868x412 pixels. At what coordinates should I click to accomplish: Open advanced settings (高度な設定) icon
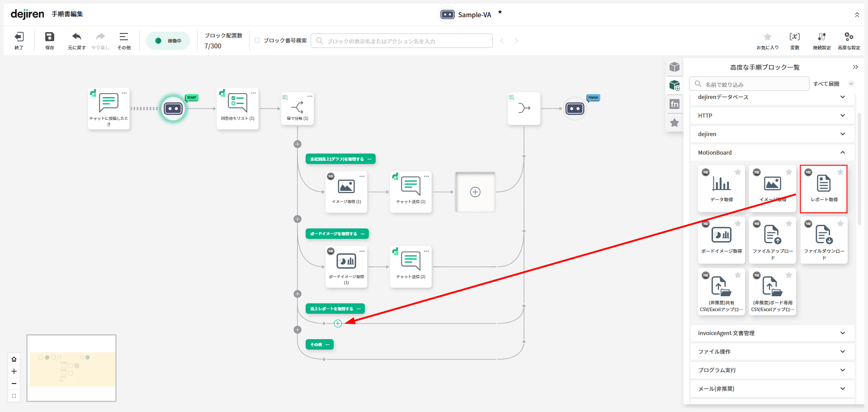[849, 37]
